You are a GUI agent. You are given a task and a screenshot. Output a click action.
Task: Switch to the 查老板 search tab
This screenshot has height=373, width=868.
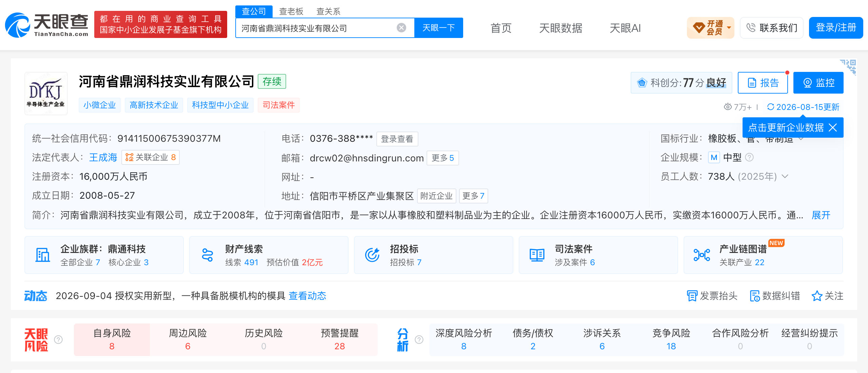point(291,12)
